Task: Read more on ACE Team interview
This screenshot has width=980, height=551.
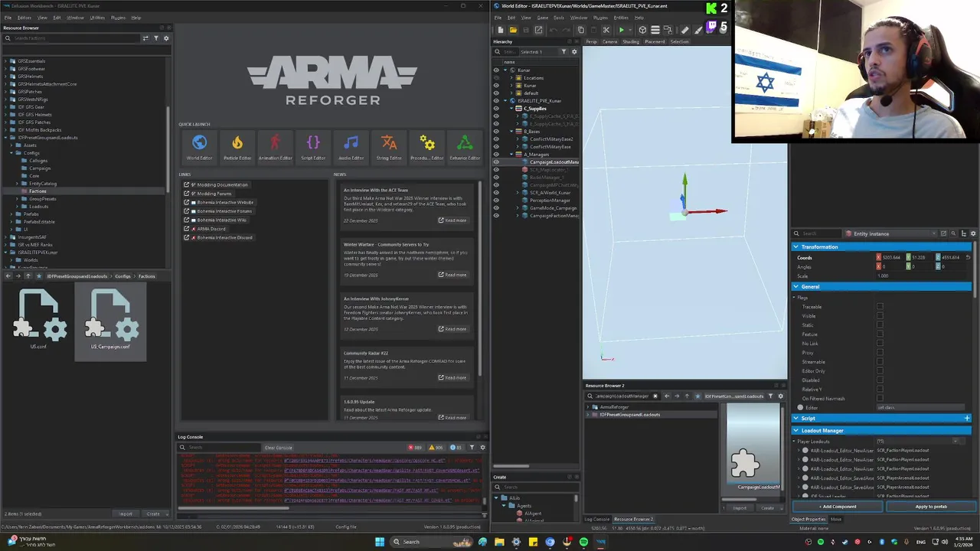Action: pos(452,220)
